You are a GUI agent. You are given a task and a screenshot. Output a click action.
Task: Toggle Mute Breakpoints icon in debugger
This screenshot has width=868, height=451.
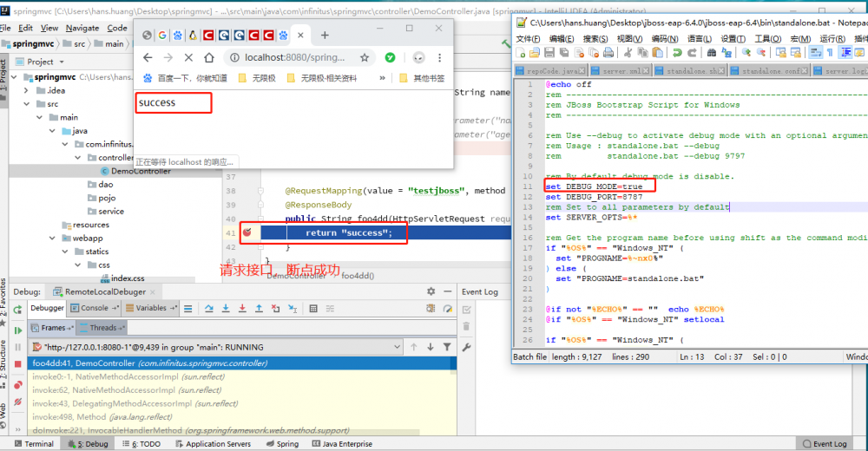pos(17,402)
